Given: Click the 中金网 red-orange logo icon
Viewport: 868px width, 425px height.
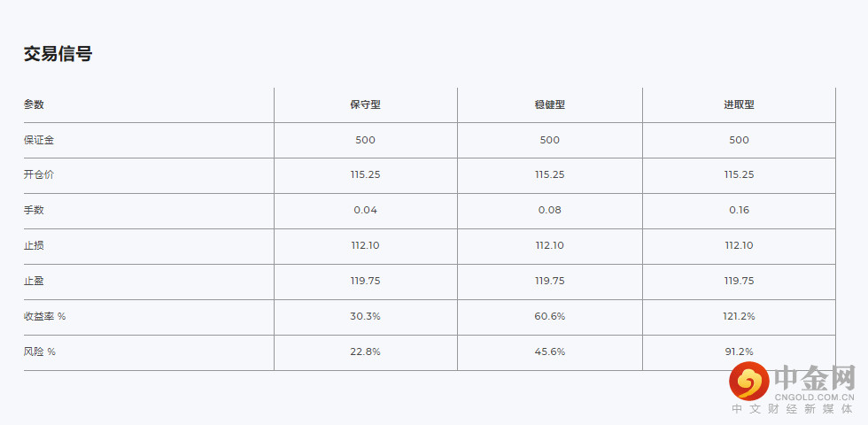Looking at the screenshot, I should coord(748,382).
